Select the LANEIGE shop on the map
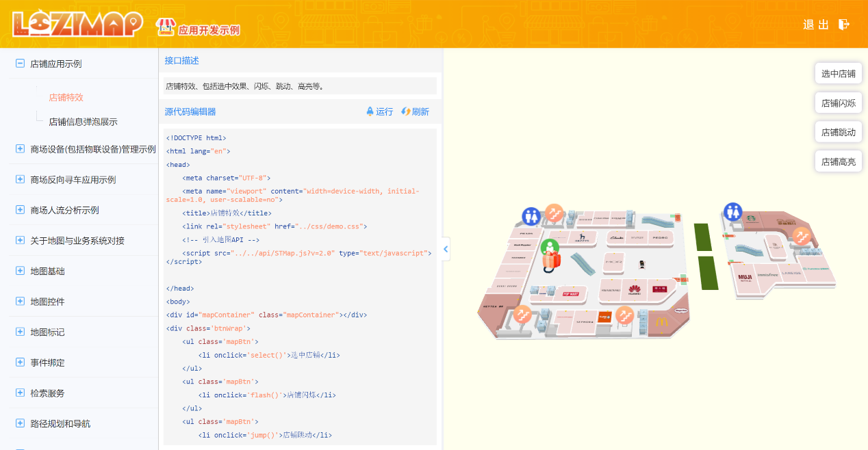This screenshot has width=868, height=450. click(x=791, y=273)
